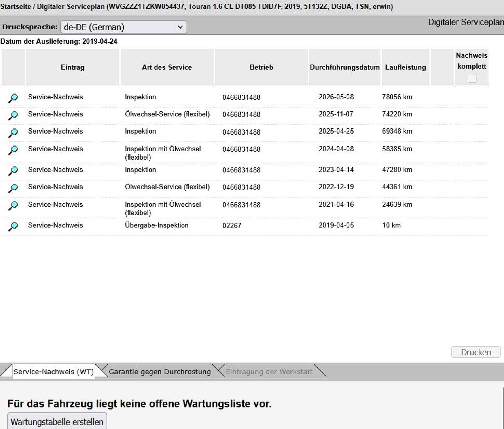504x429 pixels.
Task: Click the Durchführungsdatum column header
Action: (345, 67)
